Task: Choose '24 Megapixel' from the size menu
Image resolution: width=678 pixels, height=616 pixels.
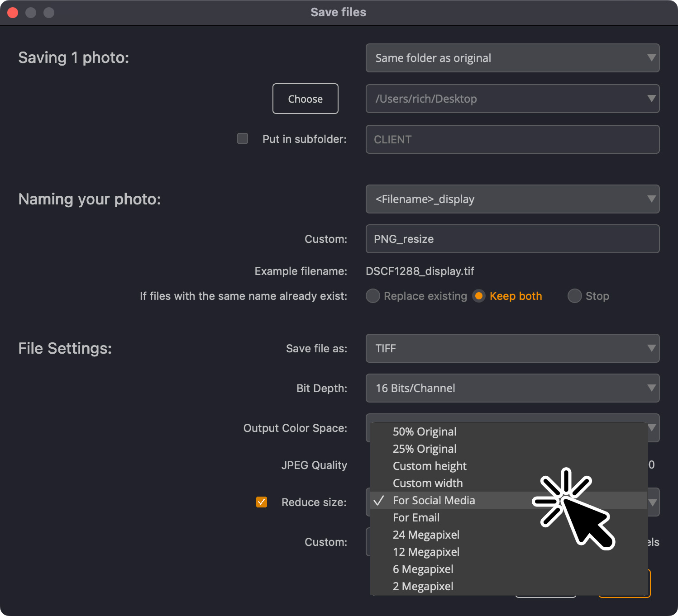Action: point(509,535)
